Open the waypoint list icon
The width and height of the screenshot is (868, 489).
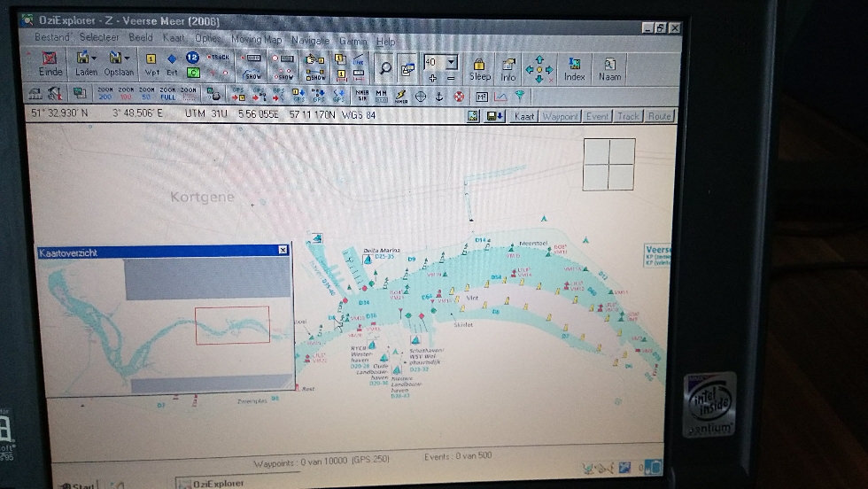[340, 58]
